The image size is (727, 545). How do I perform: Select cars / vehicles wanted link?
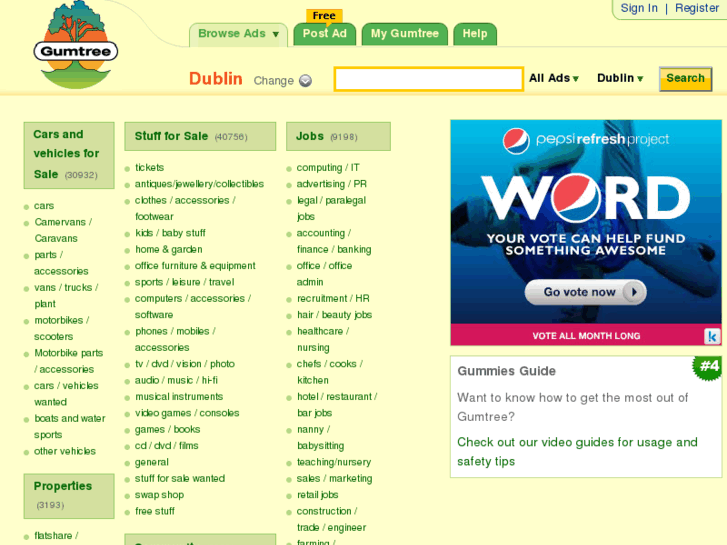[66, 394]
